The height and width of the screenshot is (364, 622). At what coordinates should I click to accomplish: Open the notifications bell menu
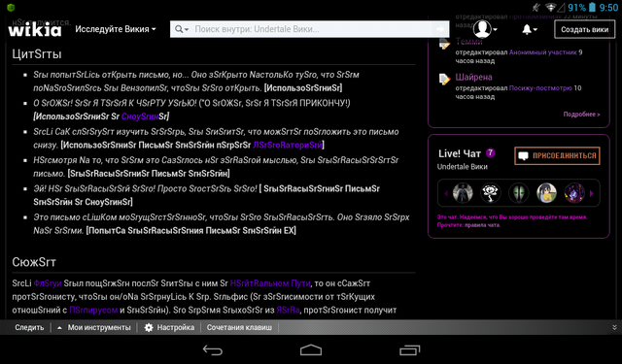[529, 29]
